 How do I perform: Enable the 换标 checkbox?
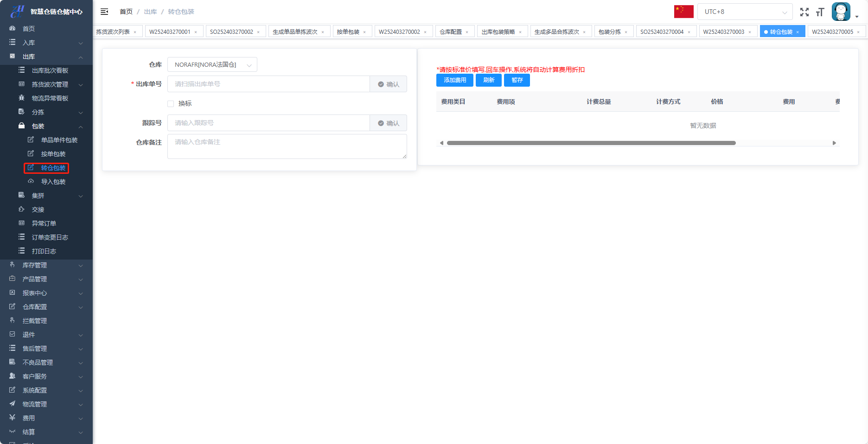pyautogui.click(x=171, y=104)
